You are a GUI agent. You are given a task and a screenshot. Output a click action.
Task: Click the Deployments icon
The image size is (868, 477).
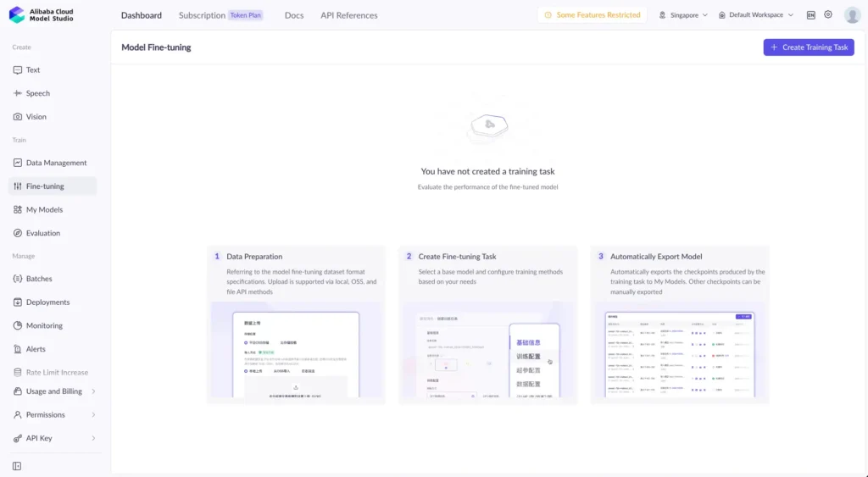tap(18, 302)
